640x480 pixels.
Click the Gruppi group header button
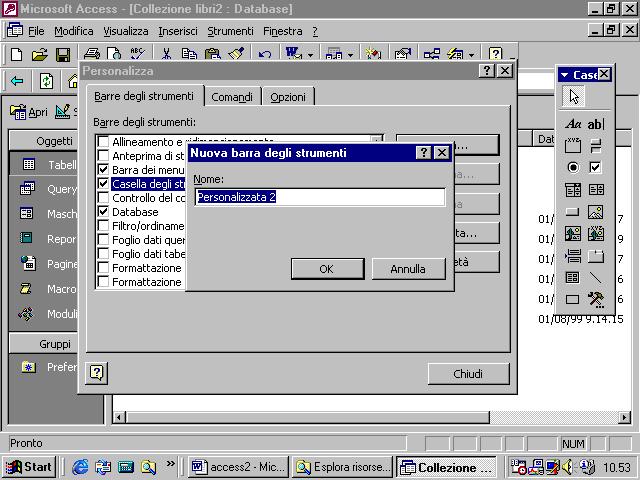click(x=44, y=344)
